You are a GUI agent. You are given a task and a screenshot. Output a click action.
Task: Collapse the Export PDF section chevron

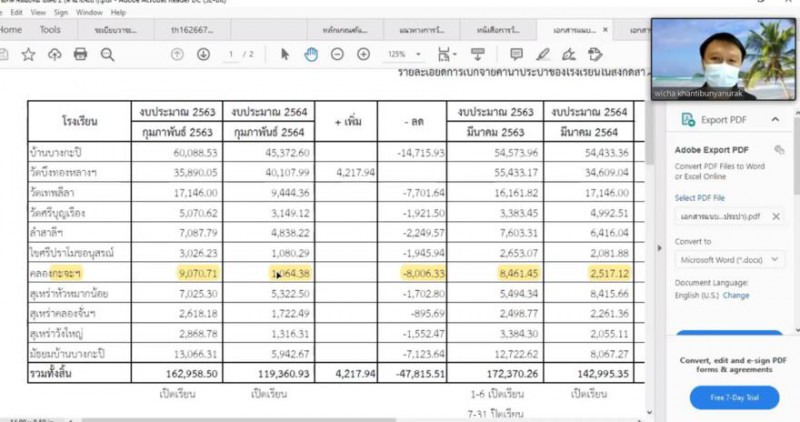click(775, 119)
